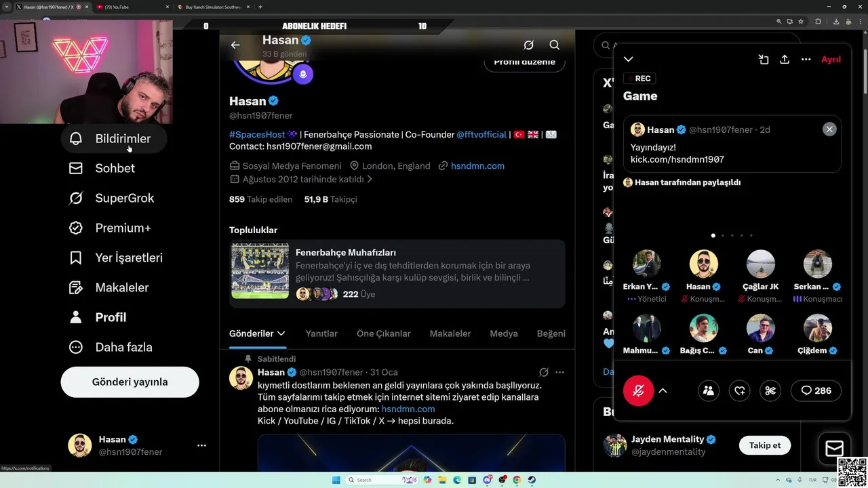Click the scissors clip icon in Space
This screenshot has height=488, width=868.
tap(770, 390)
